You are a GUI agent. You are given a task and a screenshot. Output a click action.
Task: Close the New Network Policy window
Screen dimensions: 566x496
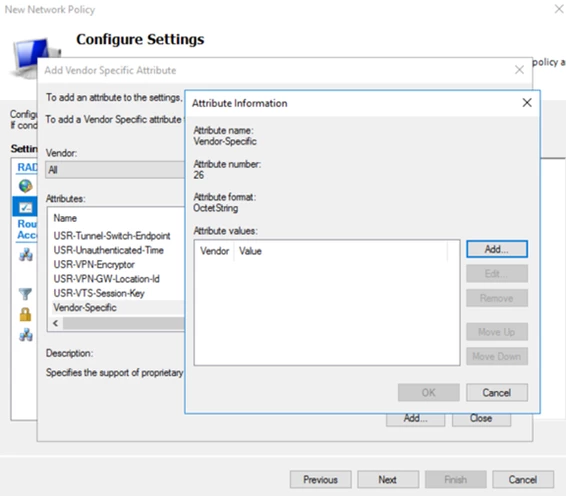coord(559,9)
